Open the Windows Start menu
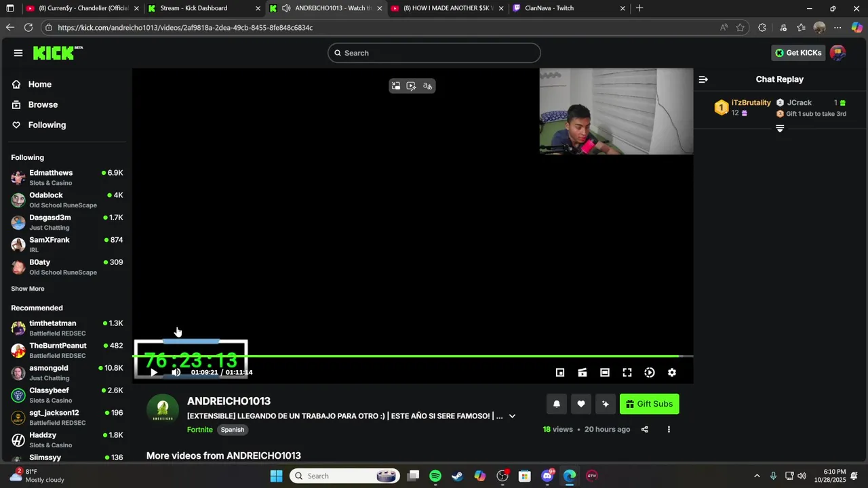The height and width of the screenshot is (488, 868). 277,476
